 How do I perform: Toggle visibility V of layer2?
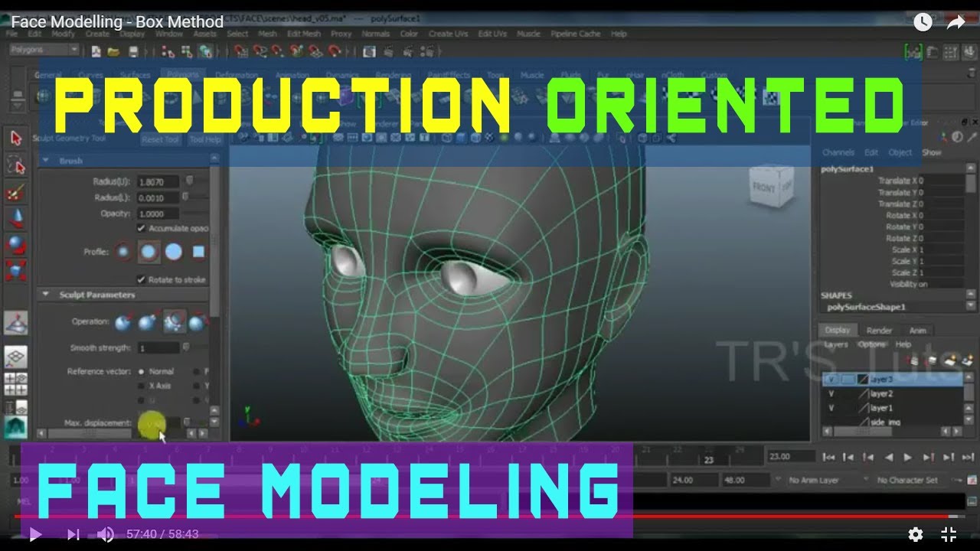coord(831,394)
